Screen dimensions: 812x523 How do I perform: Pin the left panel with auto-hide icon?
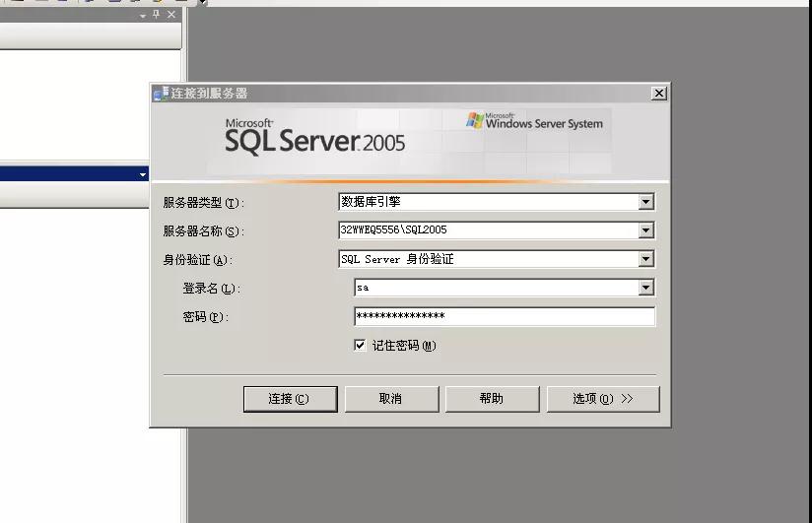[157, 15]
